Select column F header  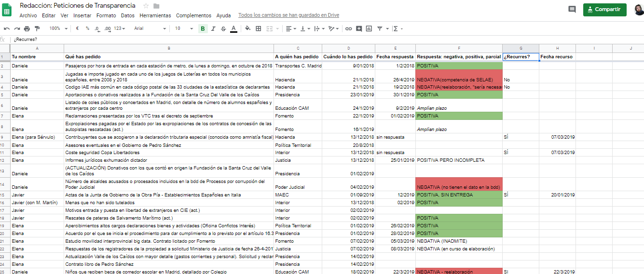tap(459, 48)
